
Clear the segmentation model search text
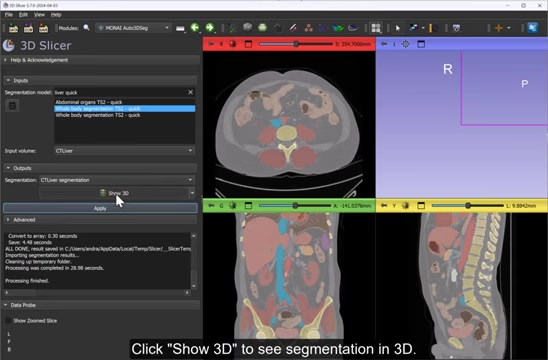190,92
